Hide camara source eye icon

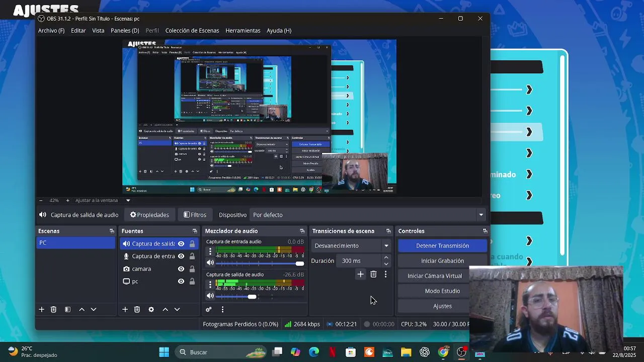181,269
